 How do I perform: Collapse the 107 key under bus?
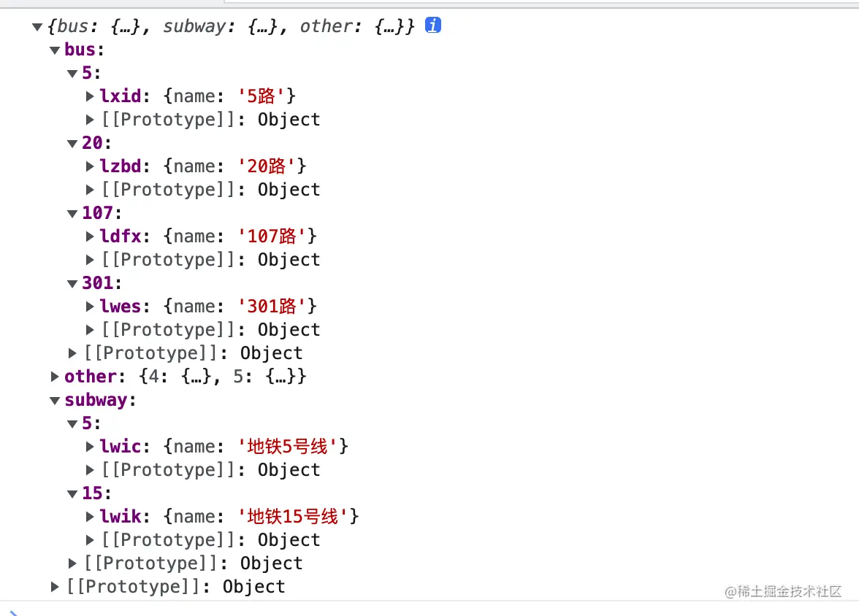pyautogui.click(x=72, y=214)
